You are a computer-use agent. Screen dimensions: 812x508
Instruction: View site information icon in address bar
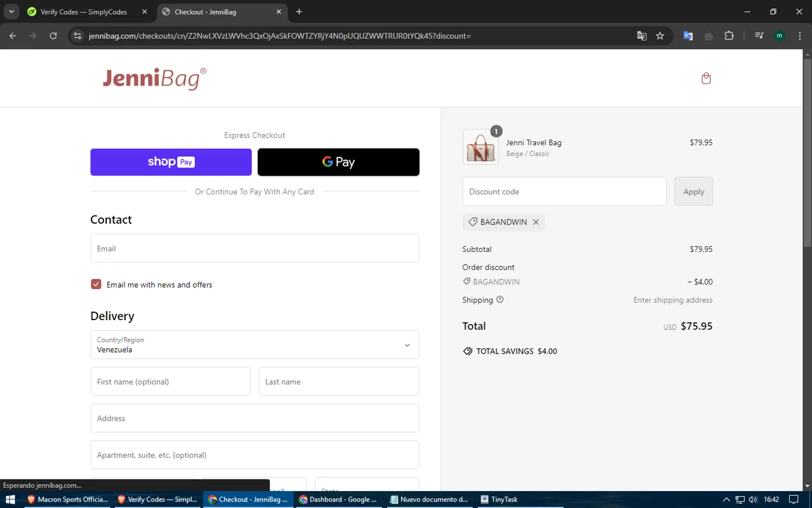[77, 36]
